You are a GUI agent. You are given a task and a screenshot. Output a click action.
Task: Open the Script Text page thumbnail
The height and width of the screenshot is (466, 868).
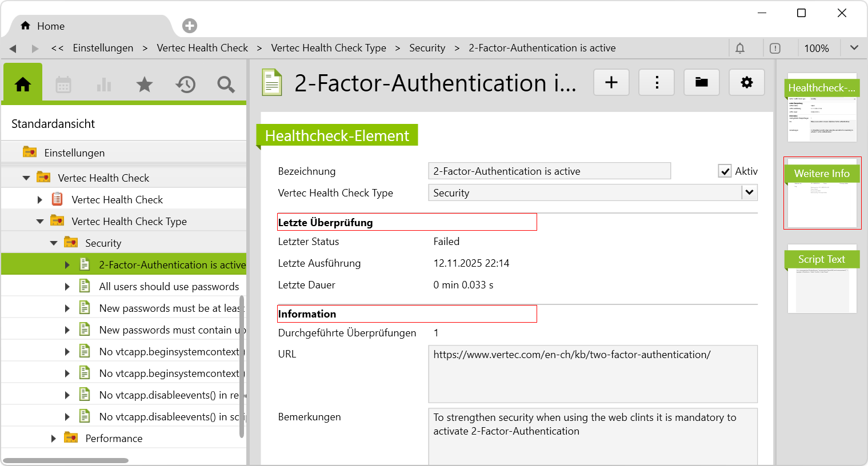[x=822, y=279]
